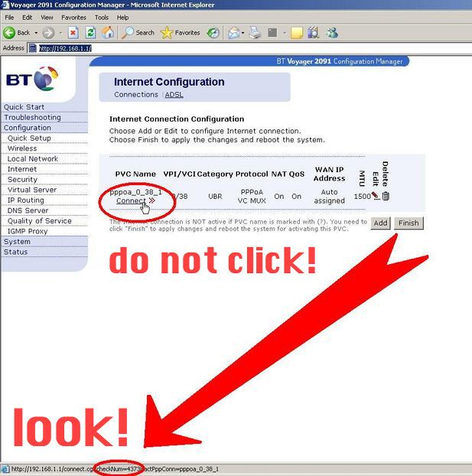Click the Mail envelope icon
The height and width of the screenshot is (476, 472).
click(234, 33)
